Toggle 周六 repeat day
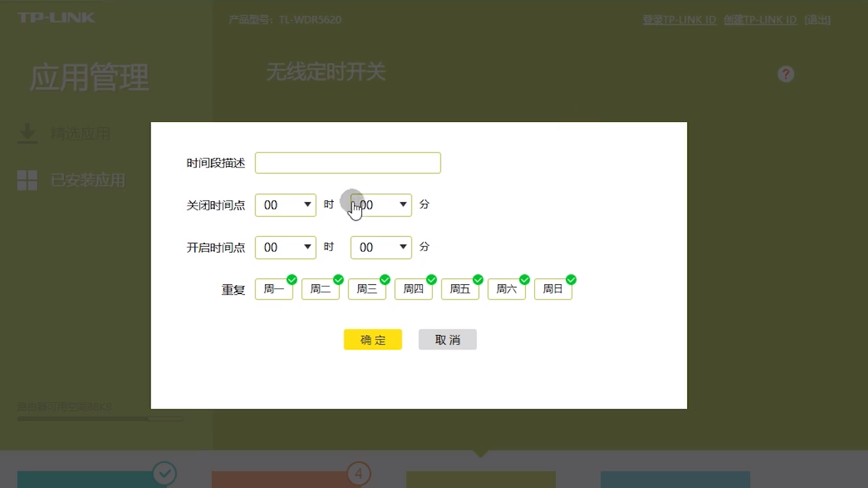 tap(507, 289)
